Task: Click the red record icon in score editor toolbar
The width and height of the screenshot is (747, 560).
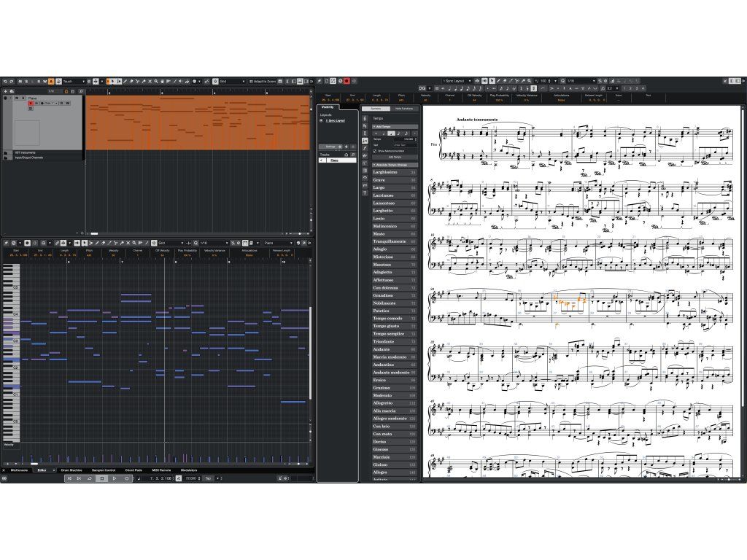Action: pos(346,81)
